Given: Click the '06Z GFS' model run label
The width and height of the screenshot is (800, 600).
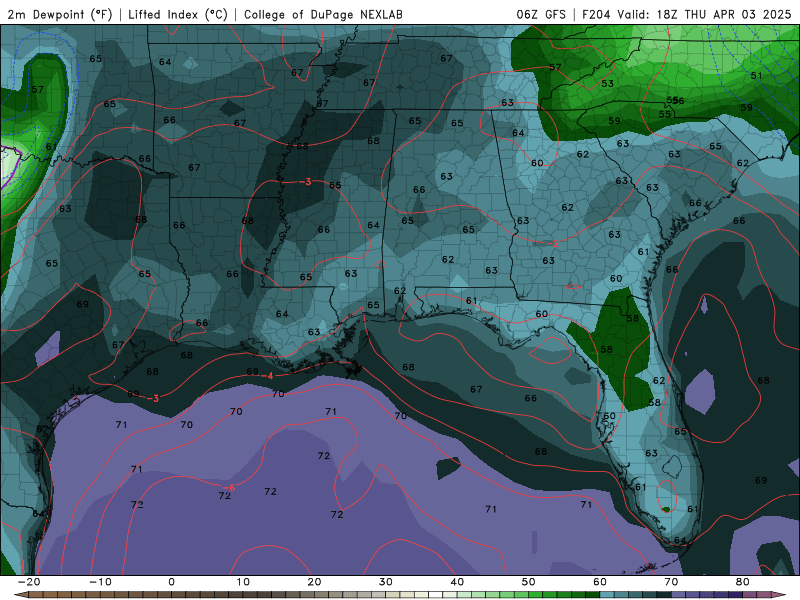Looking at the screenshot, I should tap(541, 14).
